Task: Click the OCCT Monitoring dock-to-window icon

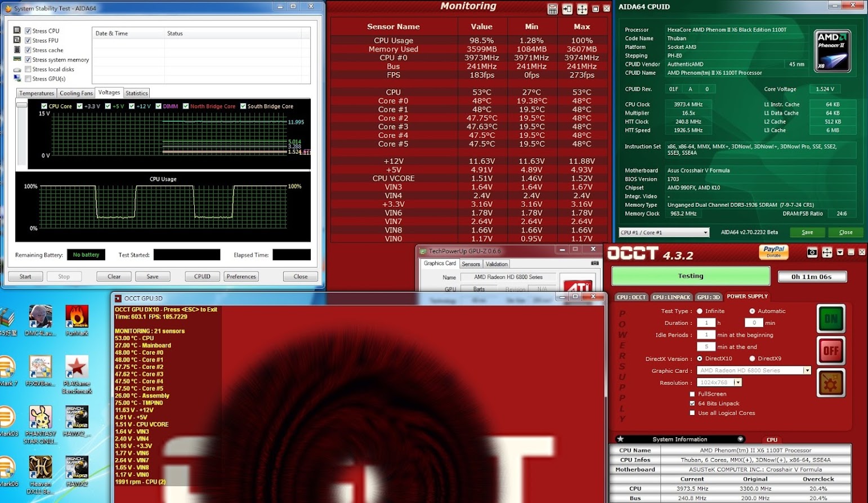Action: click(x=567, y=9)
